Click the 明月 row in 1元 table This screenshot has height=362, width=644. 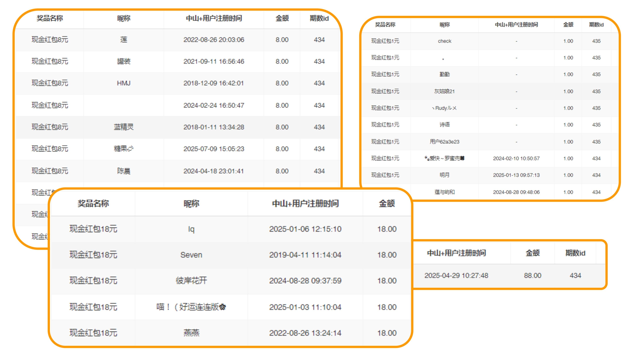coord(444,175)
